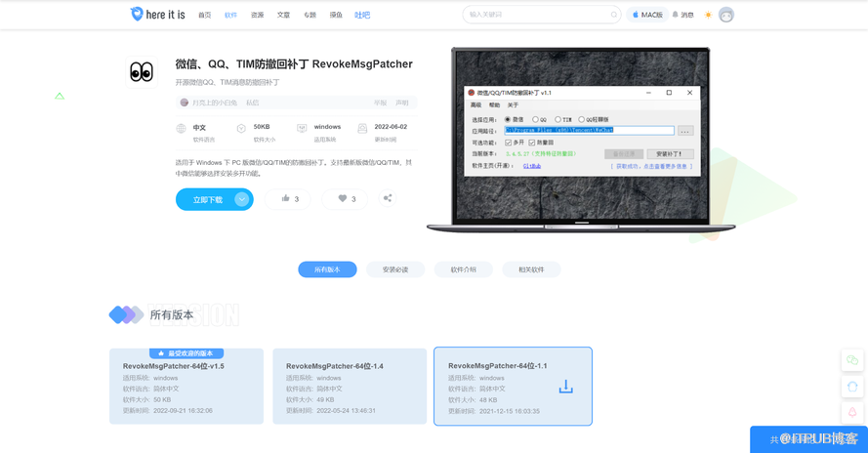Click the 立即下载 download button

(x=215, y=199)
